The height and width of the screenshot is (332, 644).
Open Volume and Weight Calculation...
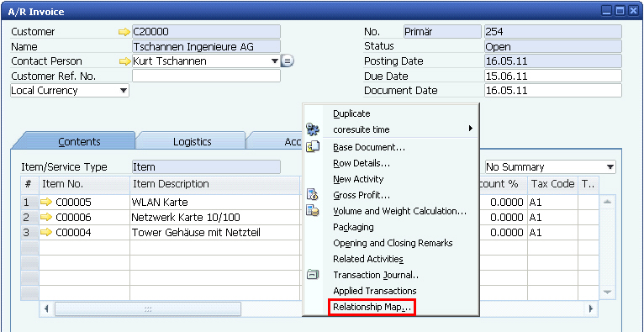399,211
